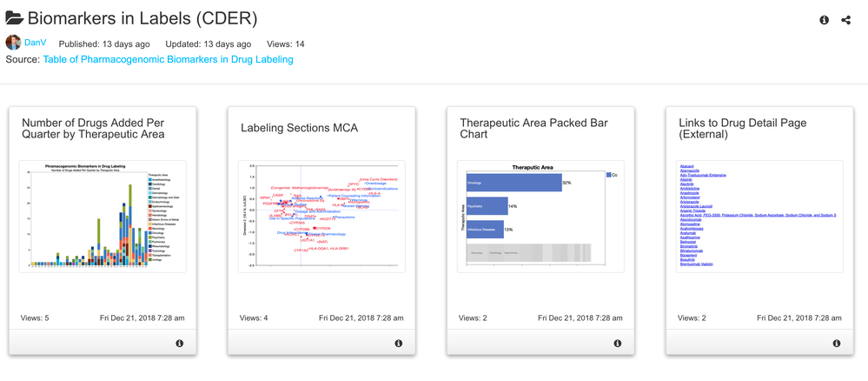Open the dashboard info icon at top right
Viewport: 868px width, 381px height.
(x=824, y=20)
